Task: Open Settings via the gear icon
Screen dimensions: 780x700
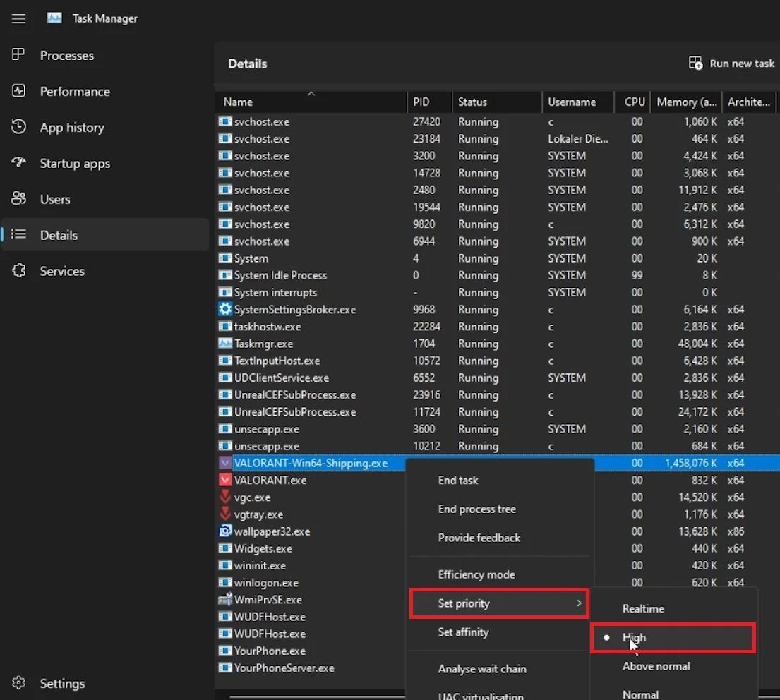Action: click(18, 682)
